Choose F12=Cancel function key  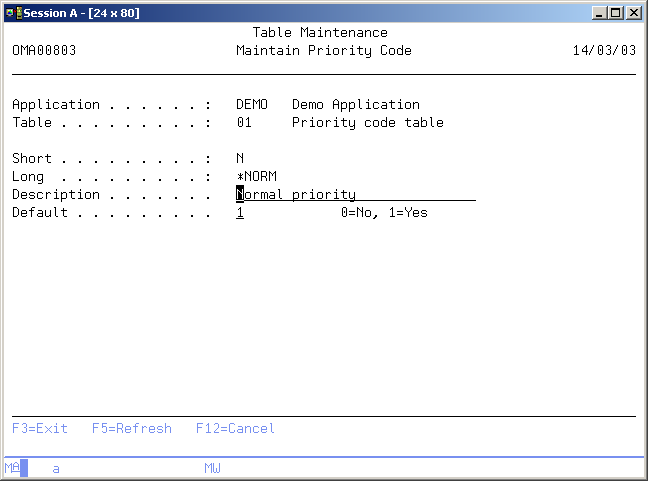point(235,429)
